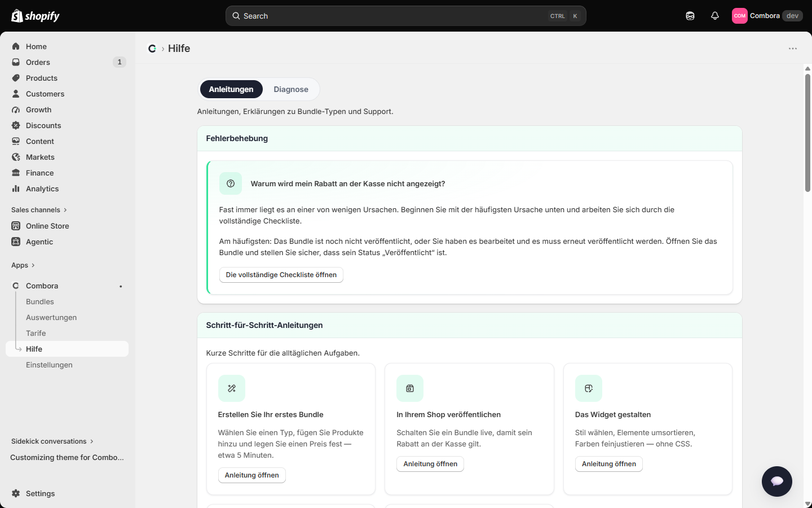
Task: Click the dot beside Combora app
Action: (121, 286)
